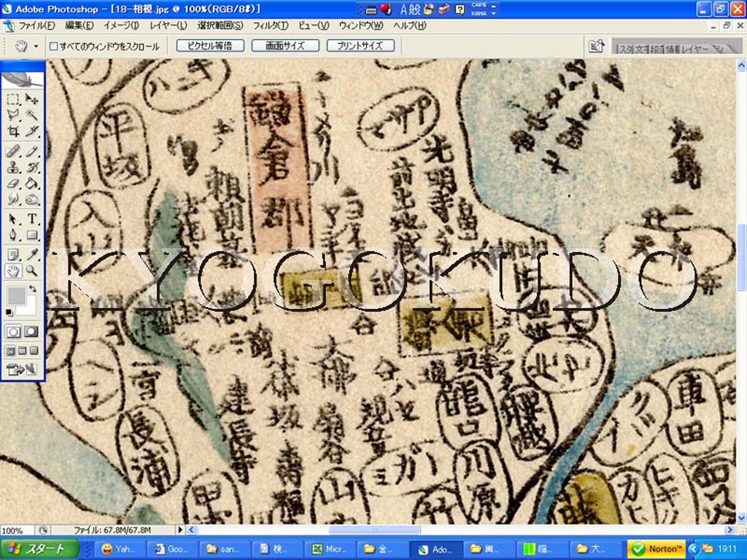
Task: Open the イメージ(I) menu
Action: [122, 26]
